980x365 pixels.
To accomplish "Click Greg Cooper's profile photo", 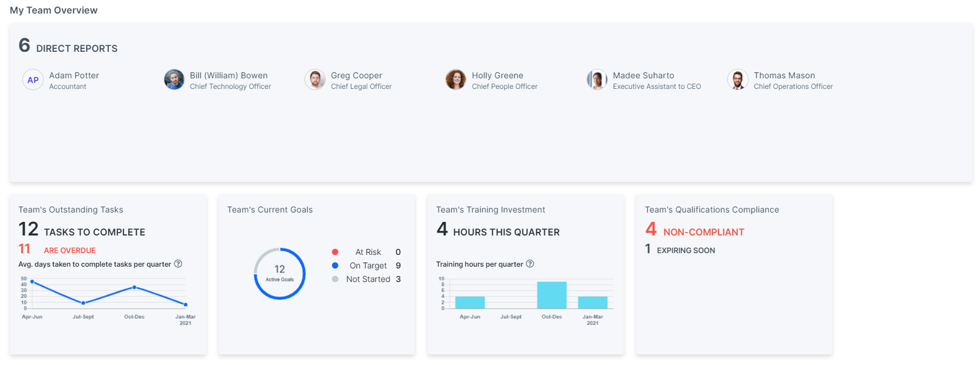I will coord(315,79).
